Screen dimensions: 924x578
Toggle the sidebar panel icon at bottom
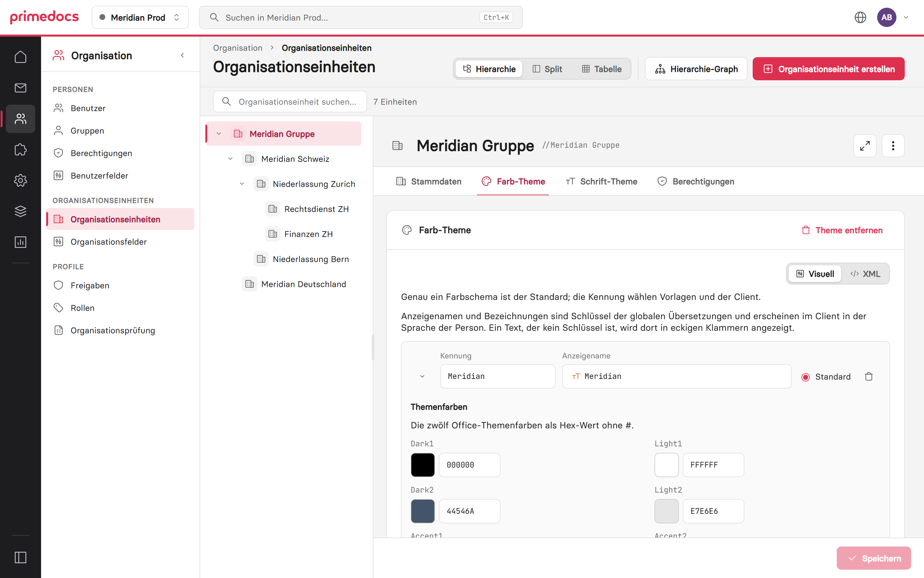tap(20, 557)
